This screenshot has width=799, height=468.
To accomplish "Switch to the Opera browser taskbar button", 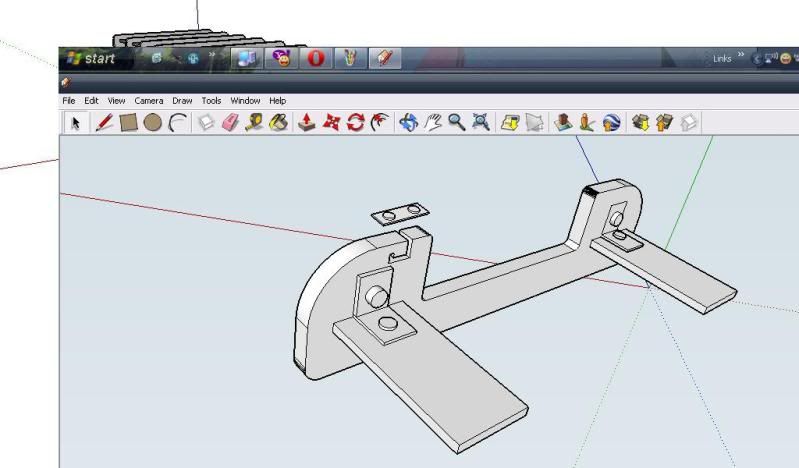I will pyautogui.click(x=315, y=58).
